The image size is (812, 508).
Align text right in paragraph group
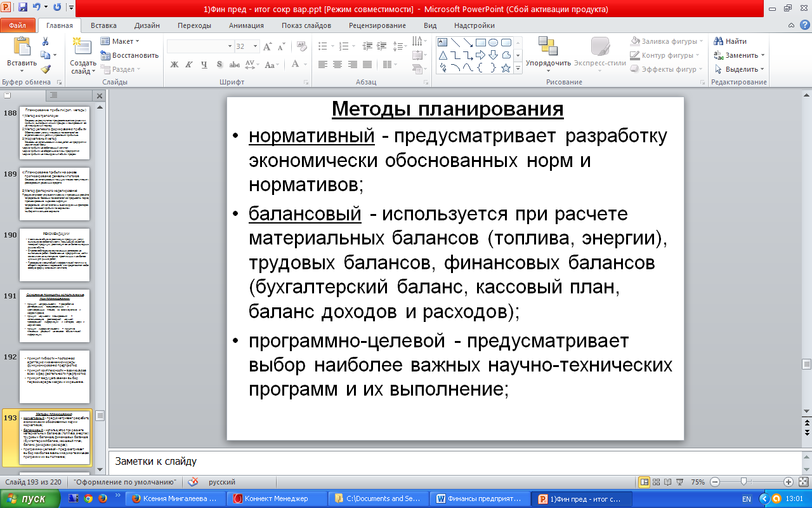(x=352, y=65)
